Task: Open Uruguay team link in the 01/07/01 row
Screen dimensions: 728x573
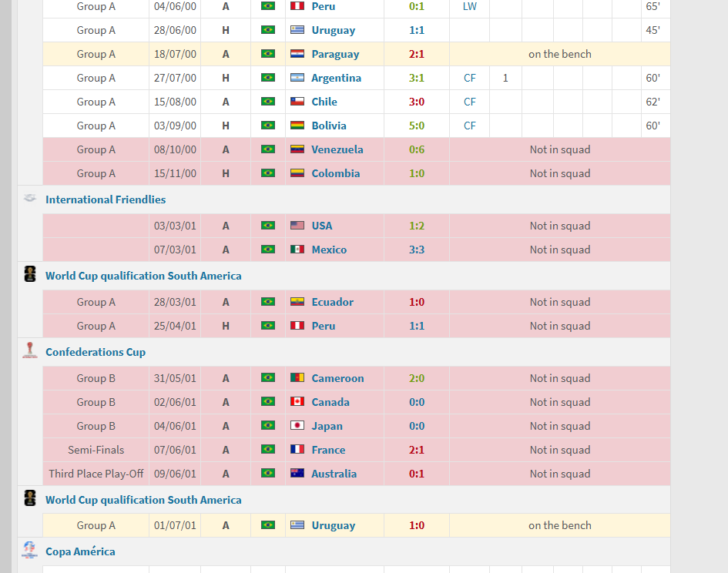Action: point(334,526)
